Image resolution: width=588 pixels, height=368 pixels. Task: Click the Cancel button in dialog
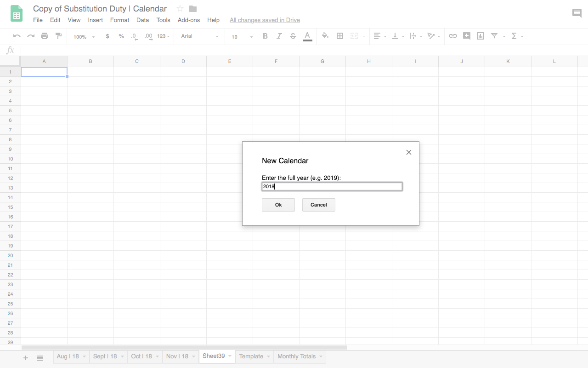[319, 205]
